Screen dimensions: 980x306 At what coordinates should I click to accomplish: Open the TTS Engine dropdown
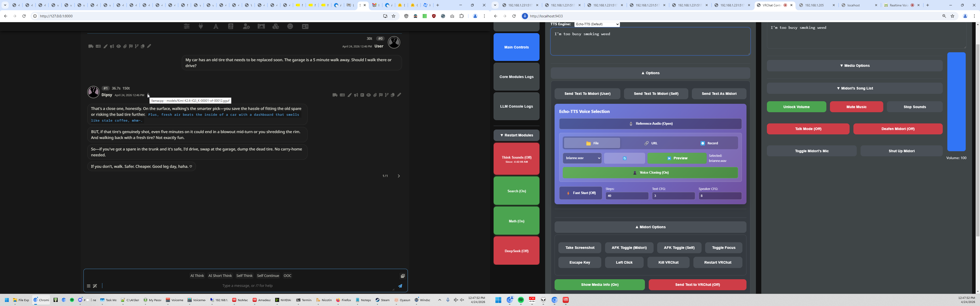(x=597, y=24)
